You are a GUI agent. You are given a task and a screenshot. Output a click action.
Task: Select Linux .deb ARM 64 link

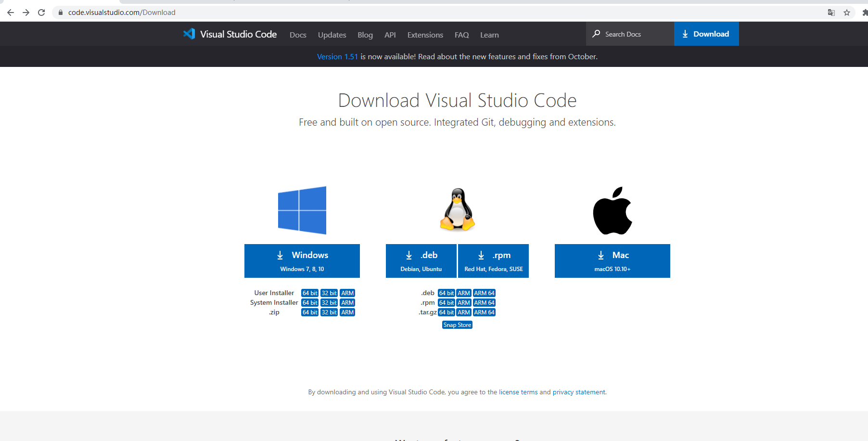coord(484,293)
